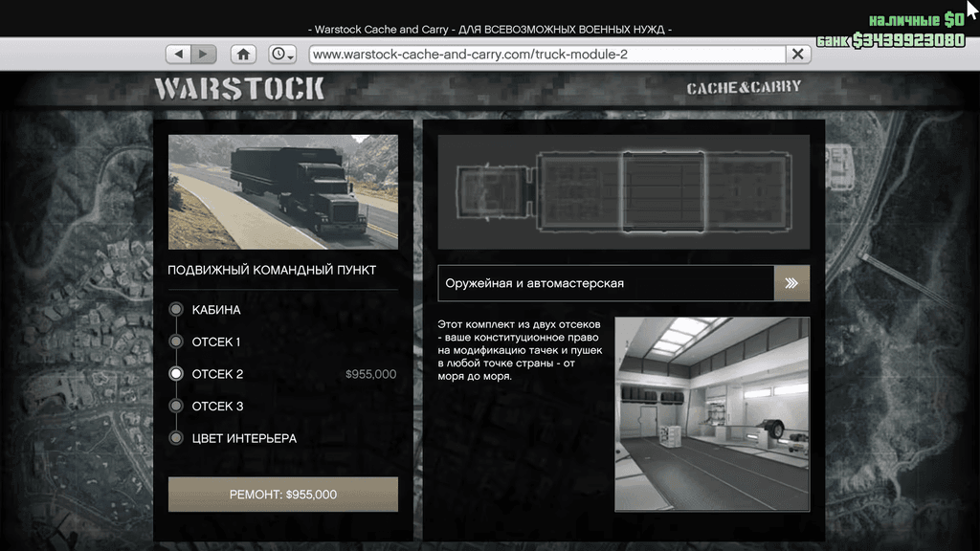
Task: Click the Cache & Carry logo
Action: (744, 87)
